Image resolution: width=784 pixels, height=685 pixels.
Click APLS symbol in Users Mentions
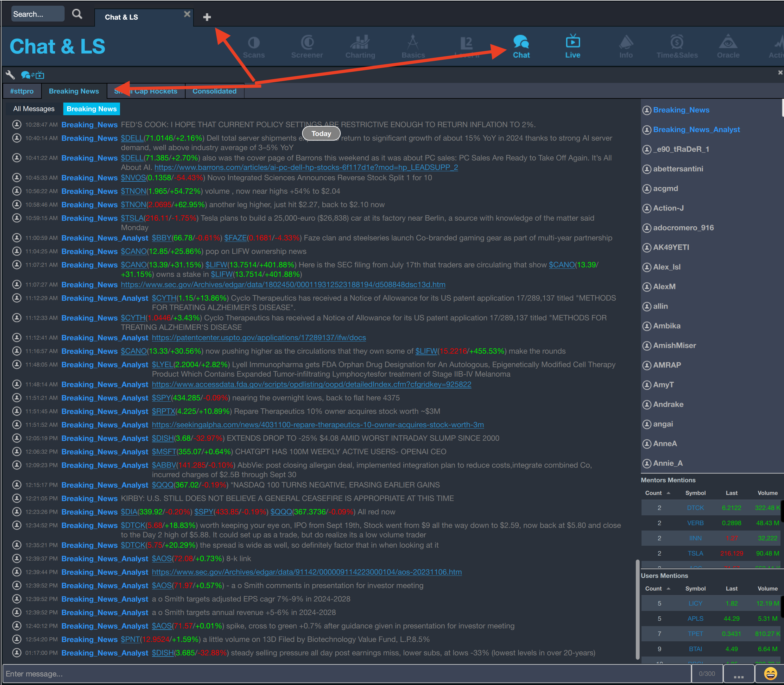(695, 619)
